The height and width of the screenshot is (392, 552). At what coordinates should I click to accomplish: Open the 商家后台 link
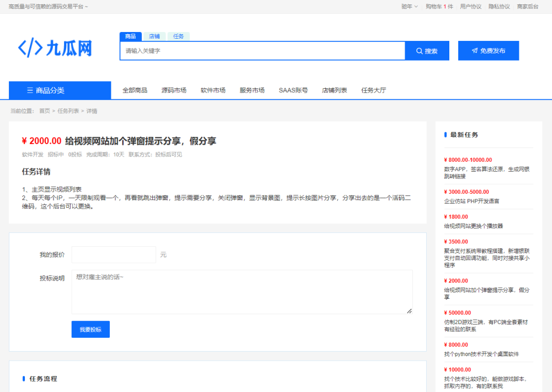(528, 7)
